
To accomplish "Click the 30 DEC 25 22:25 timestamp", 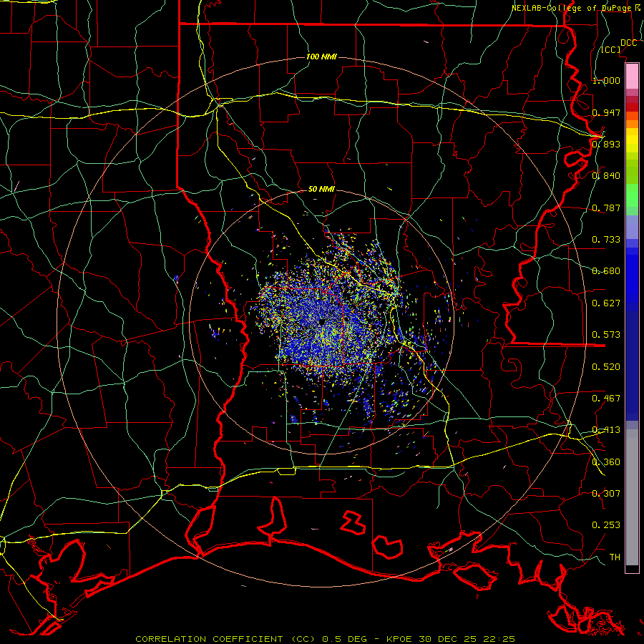I will click(x=467, y=639).
